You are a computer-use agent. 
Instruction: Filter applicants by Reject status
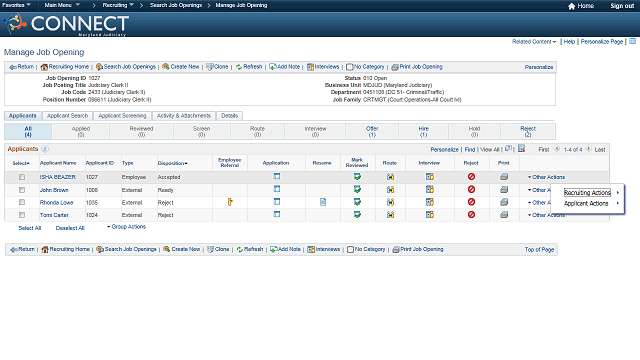point(528,131)
